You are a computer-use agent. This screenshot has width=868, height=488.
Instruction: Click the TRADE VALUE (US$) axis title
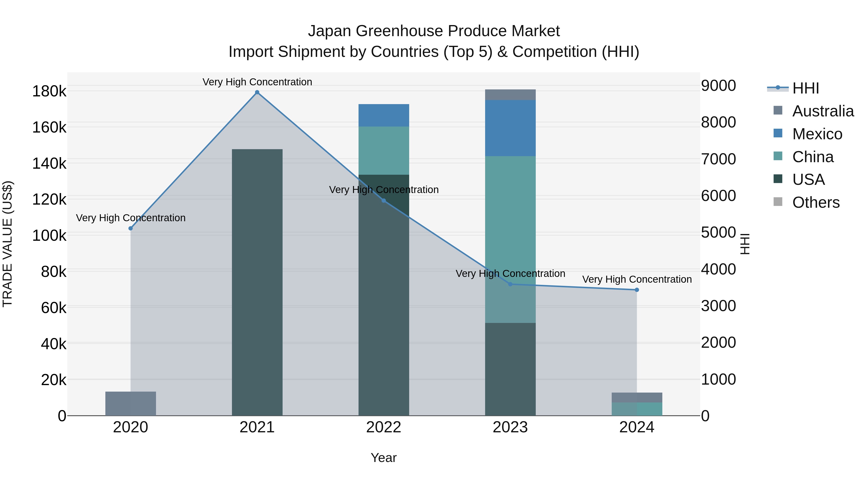(x=7, y=244)
